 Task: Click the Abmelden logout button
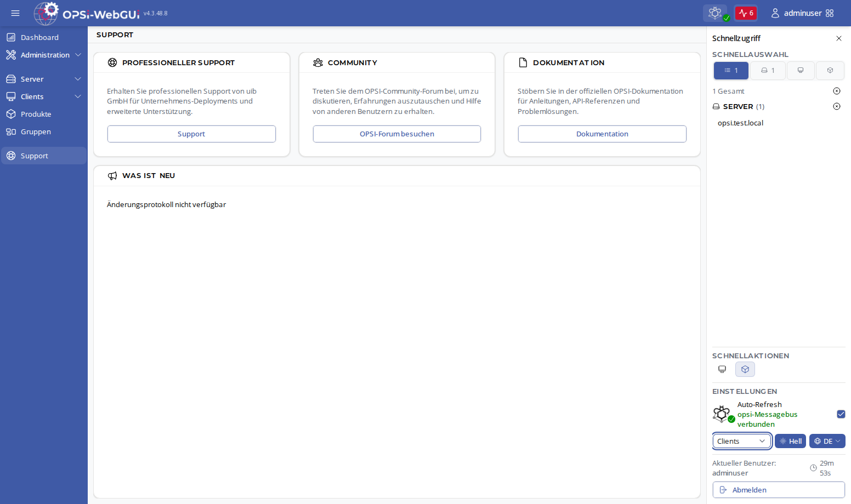coord(779,490)
